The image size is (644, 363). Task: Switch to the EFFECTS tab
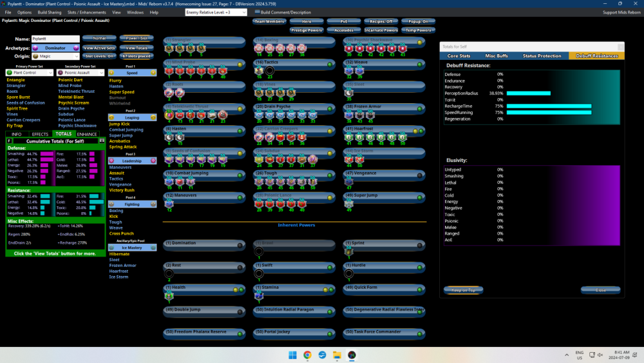pos(40,134)
